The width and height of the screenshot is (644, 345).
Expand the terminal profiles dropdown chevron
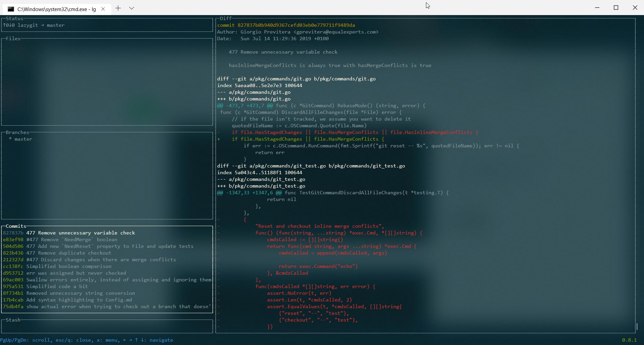(131, 8)
